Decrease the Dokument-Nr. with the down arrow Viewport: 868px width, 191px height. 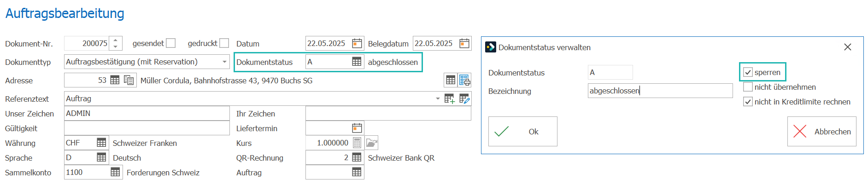coord(115,46)
